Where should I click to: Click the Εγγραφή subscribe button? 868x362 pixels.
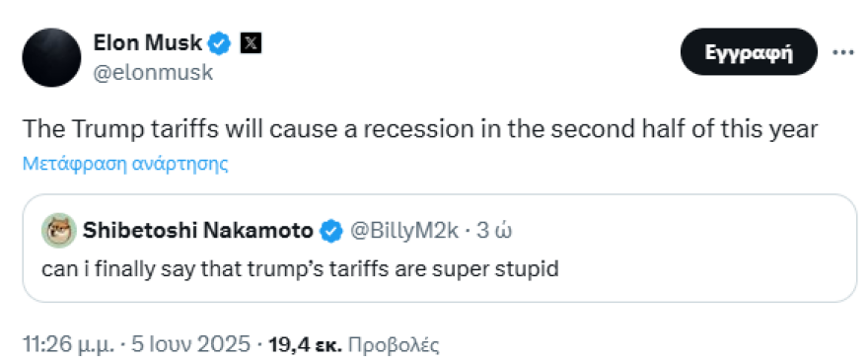click(749, 52)
